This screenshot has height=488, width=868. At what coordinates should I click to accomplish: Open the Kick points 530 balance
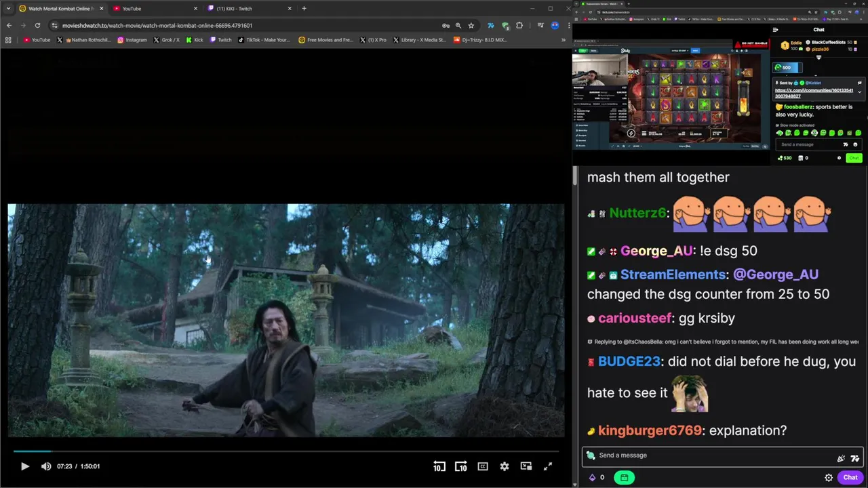(x=784, y=158)
